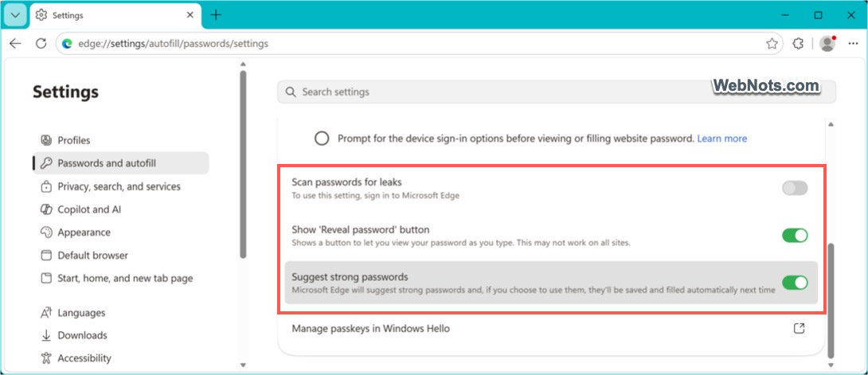
Task: Open the Extensions puzzle icon
Action: pos(798,44)
